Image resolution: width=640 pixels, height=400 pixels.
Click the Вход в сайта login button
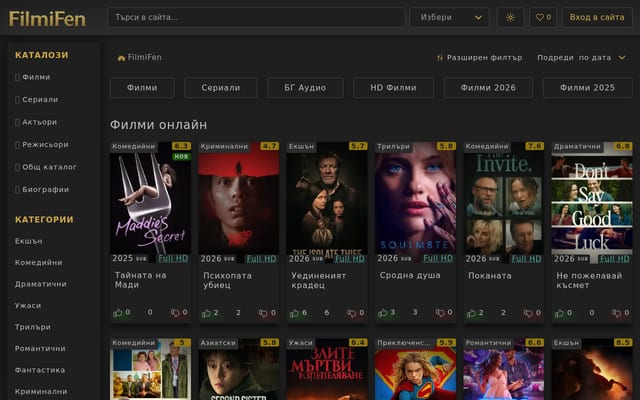coord(597,18)
